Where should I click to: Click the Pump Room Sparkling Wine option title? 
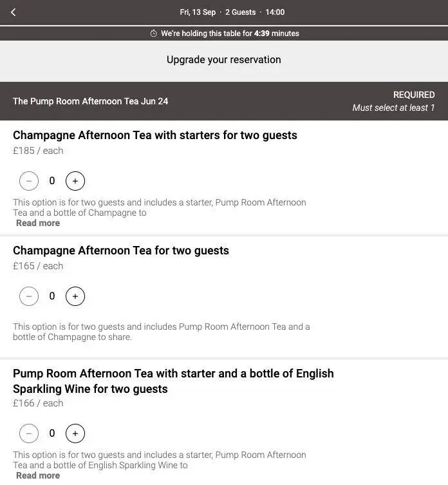pyautogui.click(x=173, y=381)
